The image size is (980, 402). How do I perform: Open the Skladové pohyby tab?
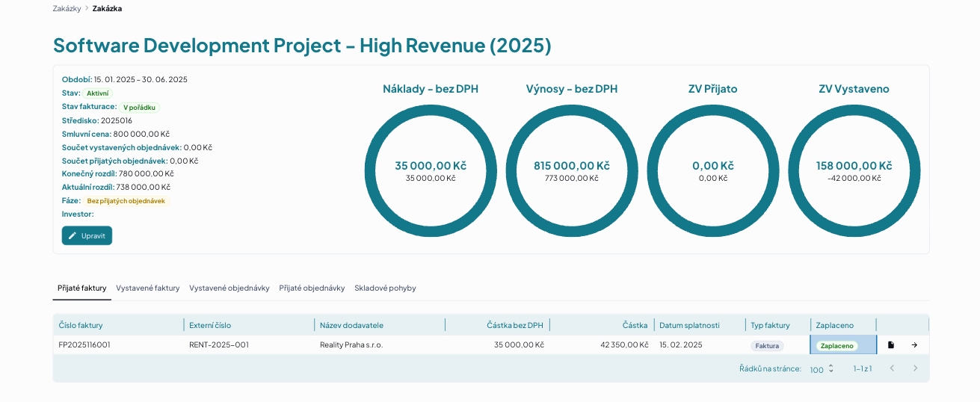(385, 288)
